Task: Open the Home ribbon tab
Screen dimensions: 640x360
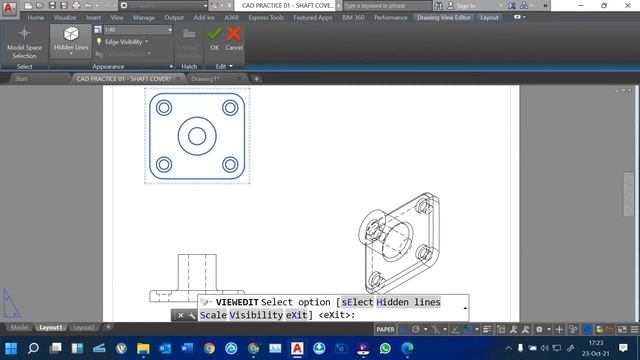Action: coord(36,18)
